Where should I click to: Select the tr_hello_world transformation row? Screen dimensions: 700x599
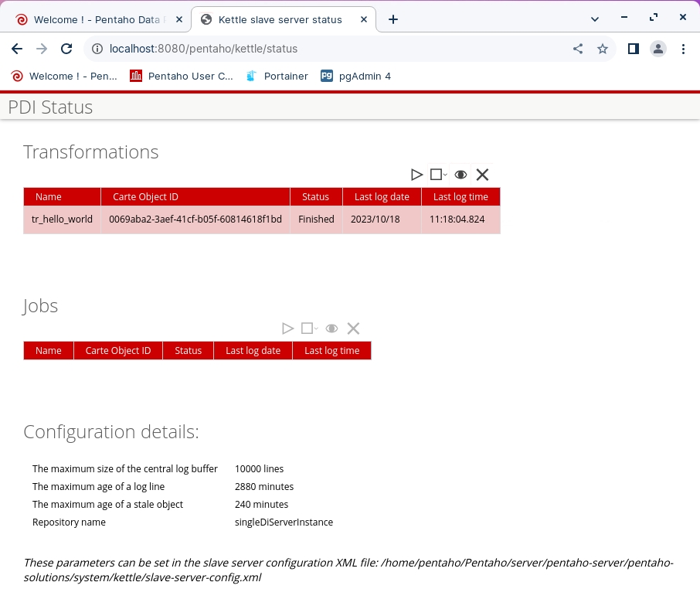pos(262,220)
